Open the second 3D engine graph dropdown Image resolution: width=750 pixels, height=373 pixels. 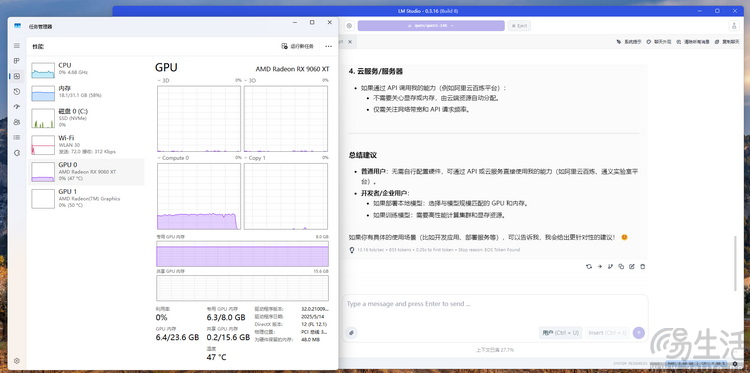pyautogui.click(x=250, y=80)
